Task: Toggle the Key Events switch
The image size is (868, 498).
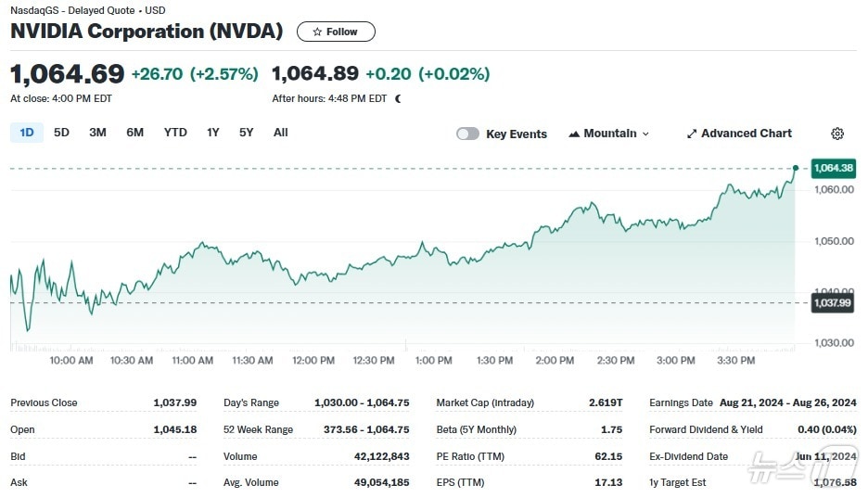Action: [467, 134]
